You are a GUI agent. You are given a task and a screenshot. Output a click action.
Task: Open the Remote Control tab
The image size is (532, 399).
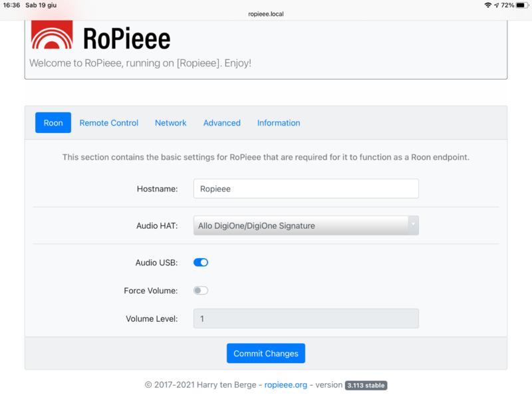coord(109,123)
